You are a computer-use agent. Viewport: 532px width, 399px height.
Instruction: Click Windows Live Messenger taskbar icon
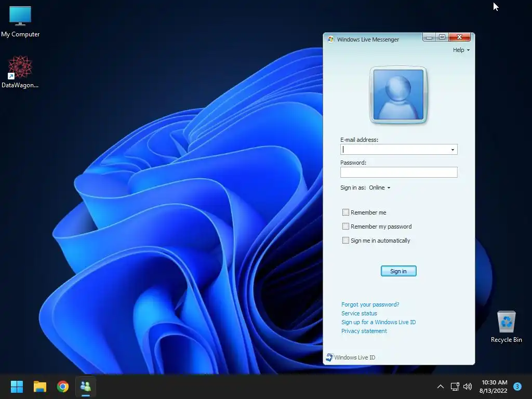[86, 387]
